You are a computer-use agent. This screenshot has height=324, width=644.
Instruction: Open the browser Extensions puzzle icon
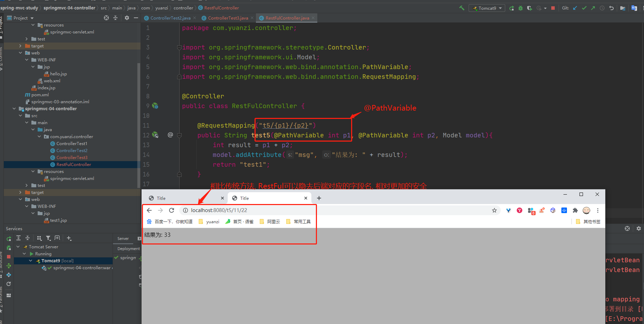(x=575, y=210)
